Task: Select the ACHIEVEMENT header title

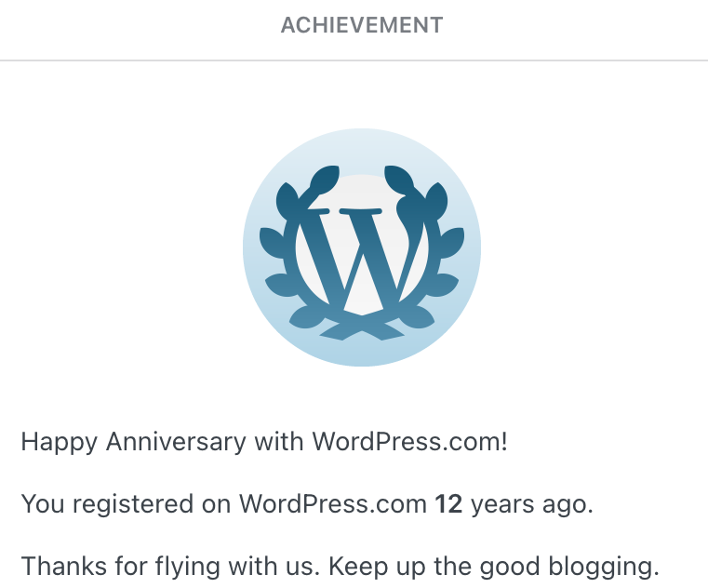Action: [x=361, y=25]
